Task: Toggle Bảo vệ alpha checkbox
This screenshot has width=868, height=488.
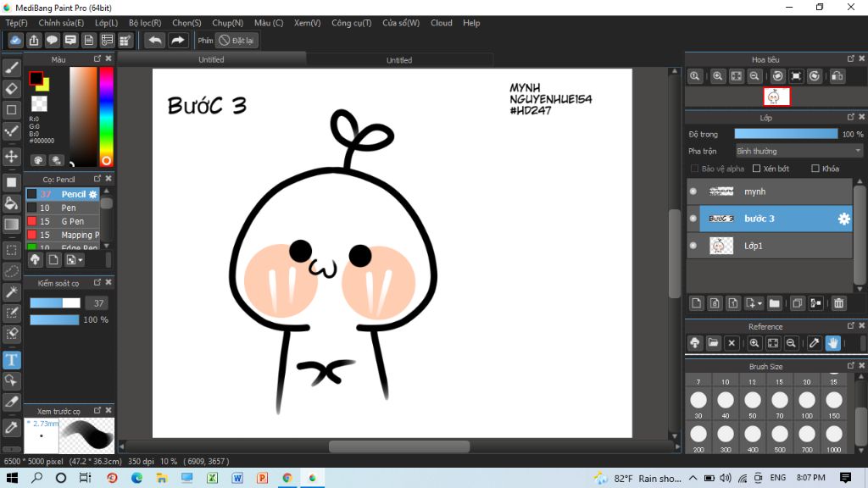Action: point(694,169)
